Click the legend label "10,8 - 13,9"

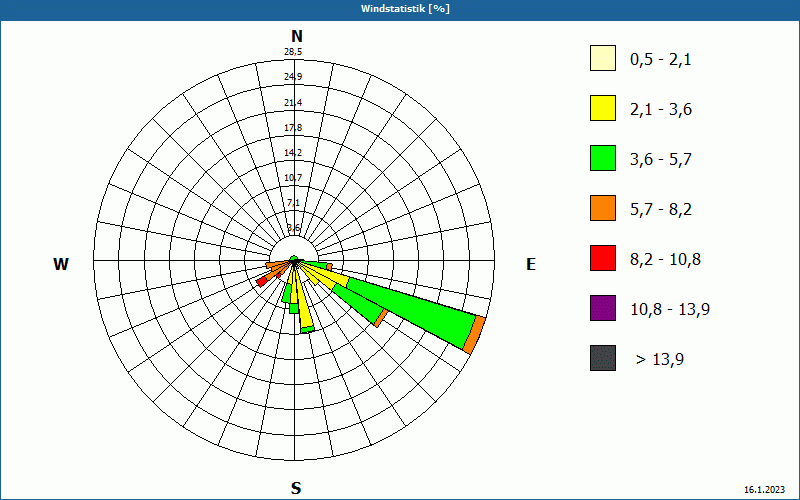coord(670,310)
